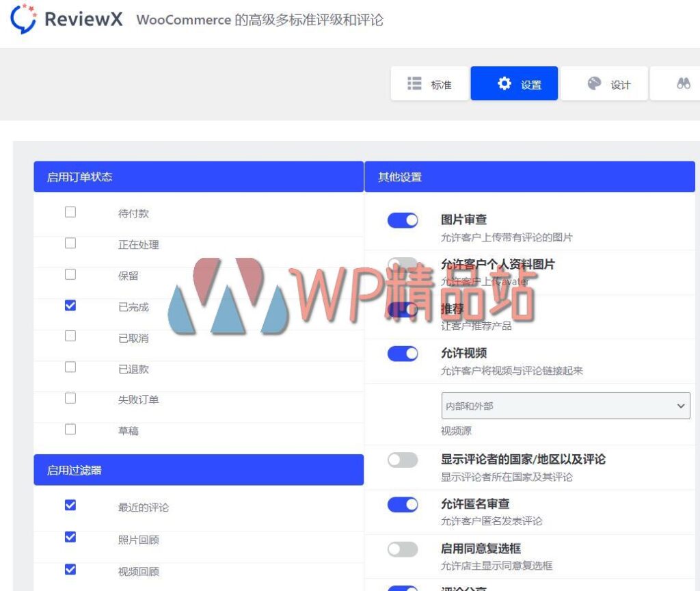Viewport: 700px width, 591px height.
Task: Disable the 允许客户个人资料图片 toggle
Action: click(x=402, y=265)
